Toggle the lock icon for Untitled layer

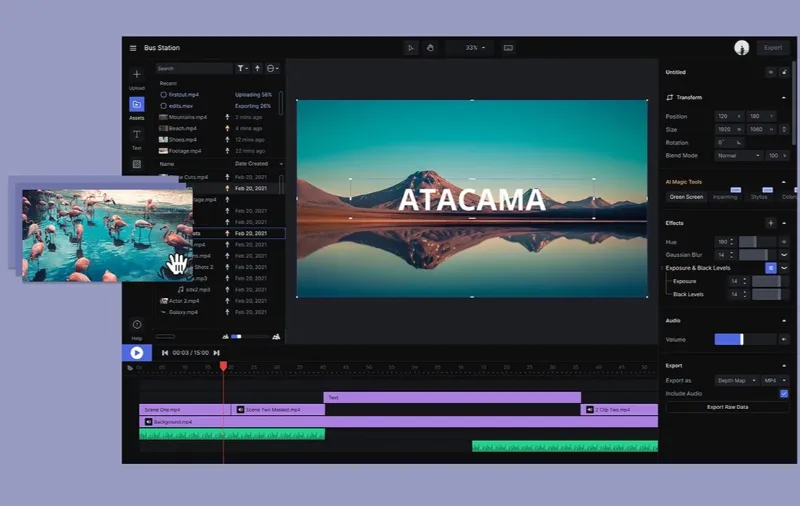(784, 73)
